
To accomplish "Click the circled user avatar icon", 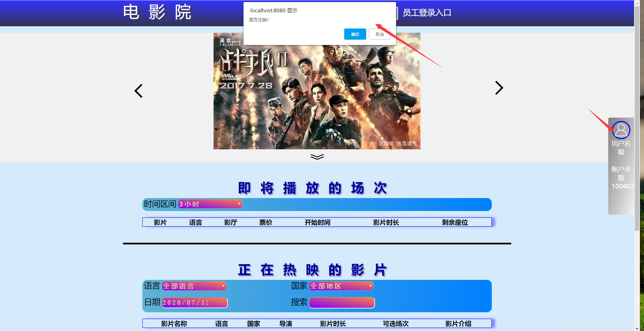I will pos(621,130).
